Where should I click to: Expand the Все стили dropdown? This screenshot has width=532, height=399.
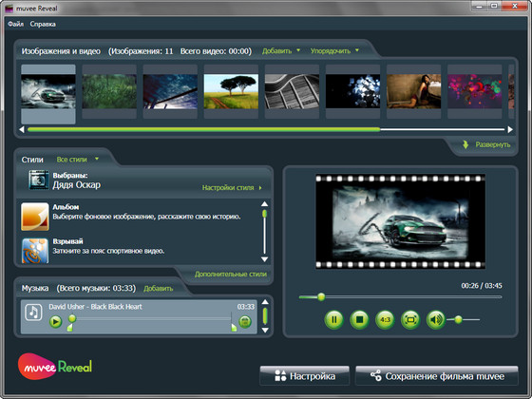(77, 160)
